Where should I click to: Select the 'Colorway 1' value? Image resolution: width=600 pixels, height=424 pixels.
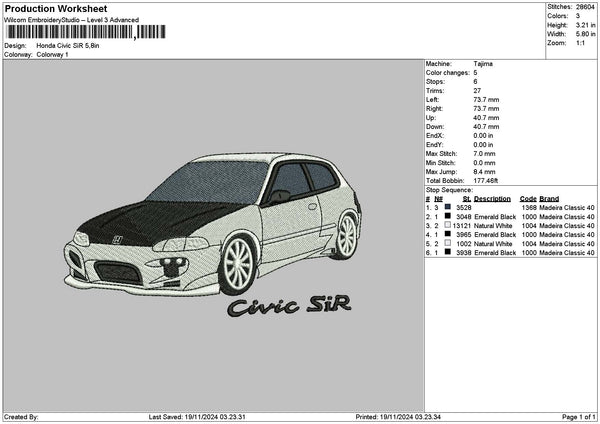coord(52,55)
